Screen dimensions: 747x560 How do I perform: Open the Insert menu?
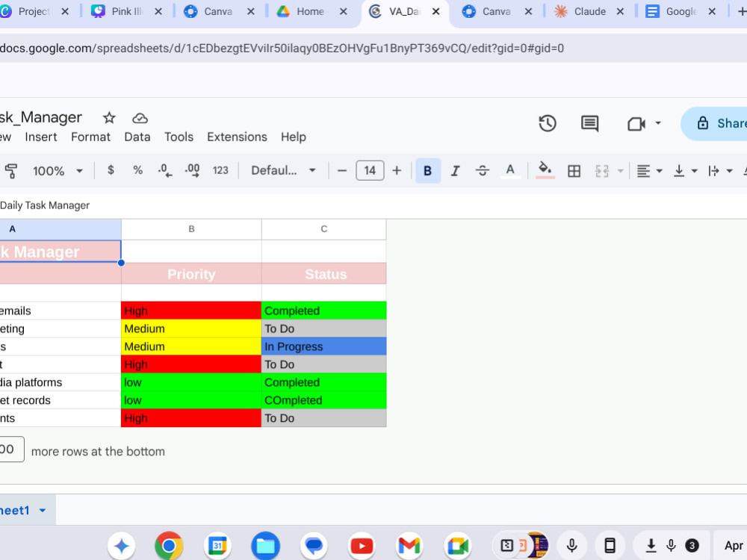(41, 137)
